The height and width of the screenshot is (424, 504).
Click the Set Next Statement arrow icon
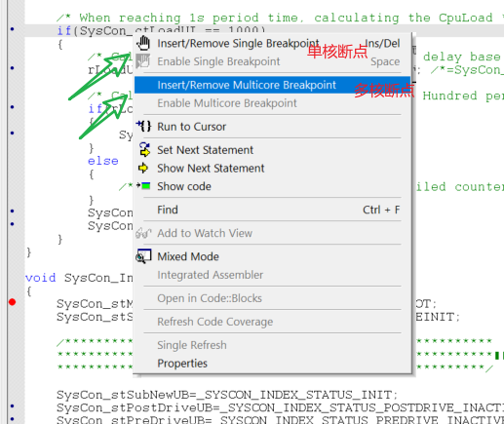pyautogui.click(x=144, y=150)
